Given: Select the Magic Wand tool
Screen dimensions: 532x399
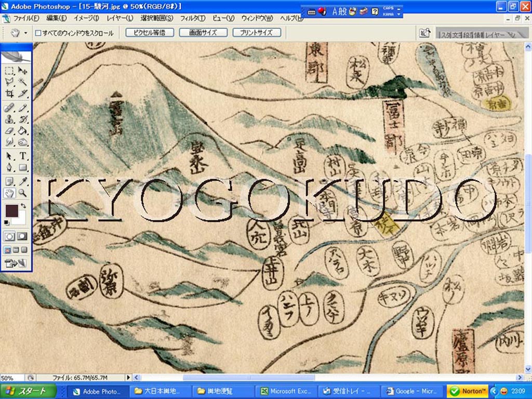Looking at the screenshot, I should coord(22,82).
